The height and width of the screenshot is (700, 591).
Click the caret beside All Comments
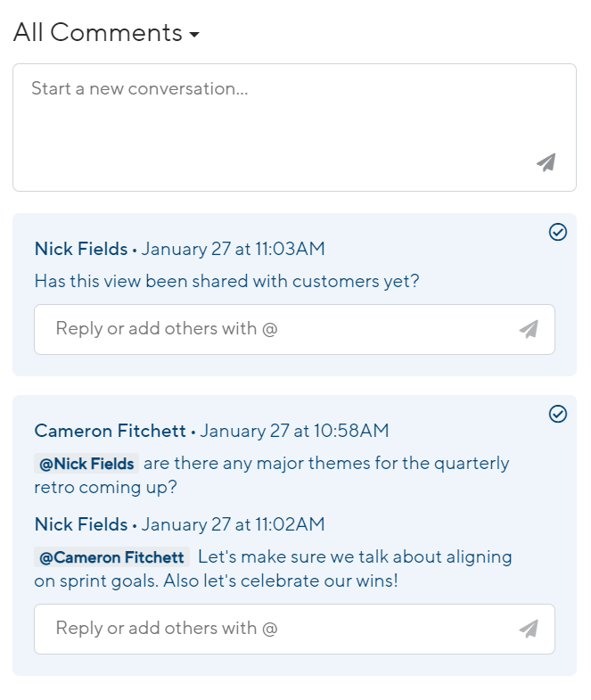pos(194,35)
